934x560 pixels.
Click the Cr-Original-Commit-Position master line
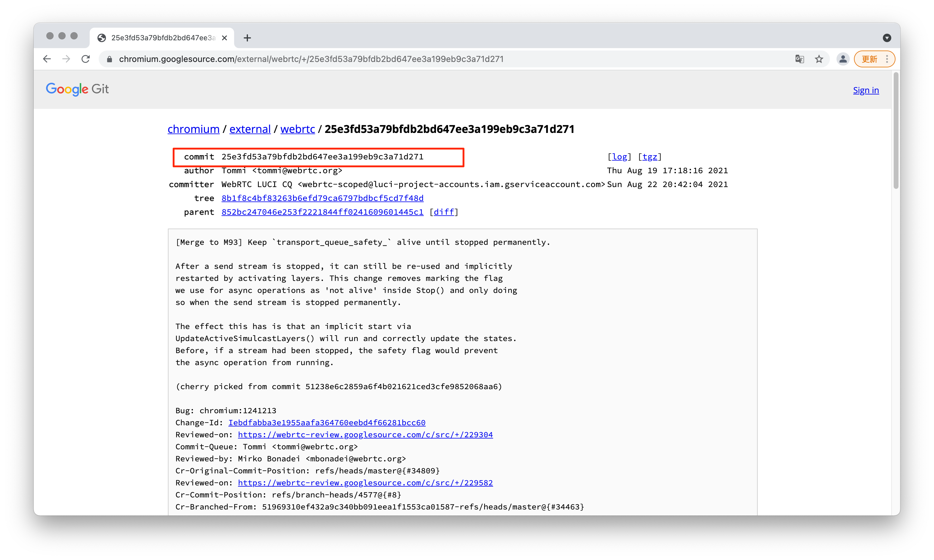pos(308,471)
